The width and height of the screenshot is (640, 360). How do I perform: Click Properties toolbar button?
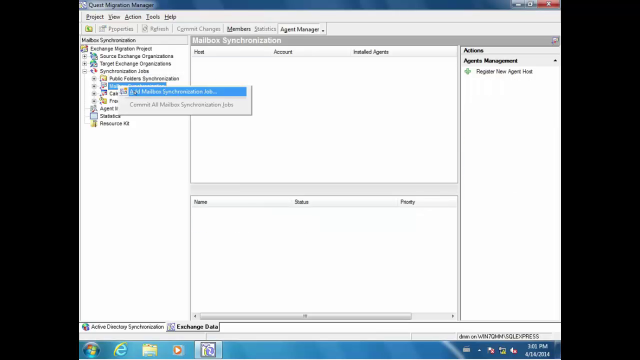116,29
